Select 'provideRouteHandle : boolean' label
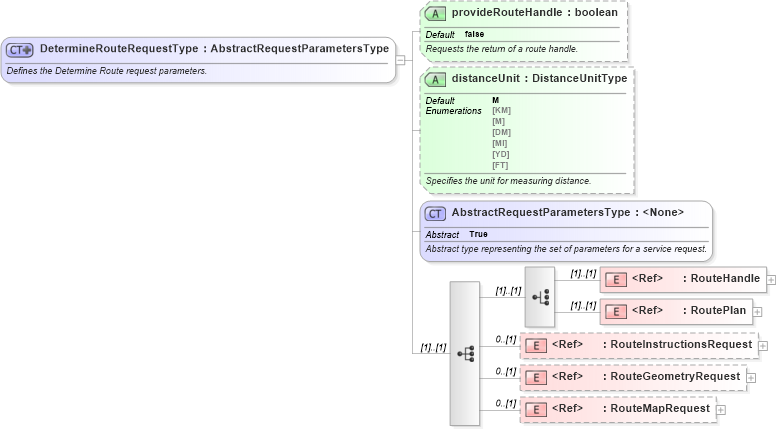The image size is (776, 430). [534, 12]
